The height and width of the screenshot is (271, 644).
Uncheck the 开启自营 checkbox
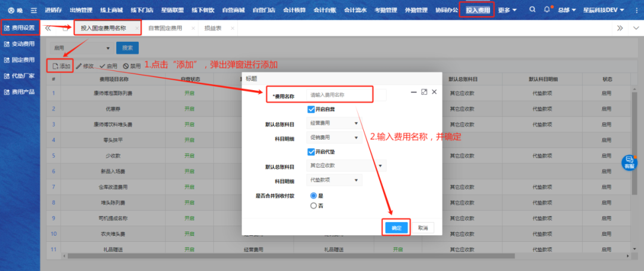click(311, 109)
